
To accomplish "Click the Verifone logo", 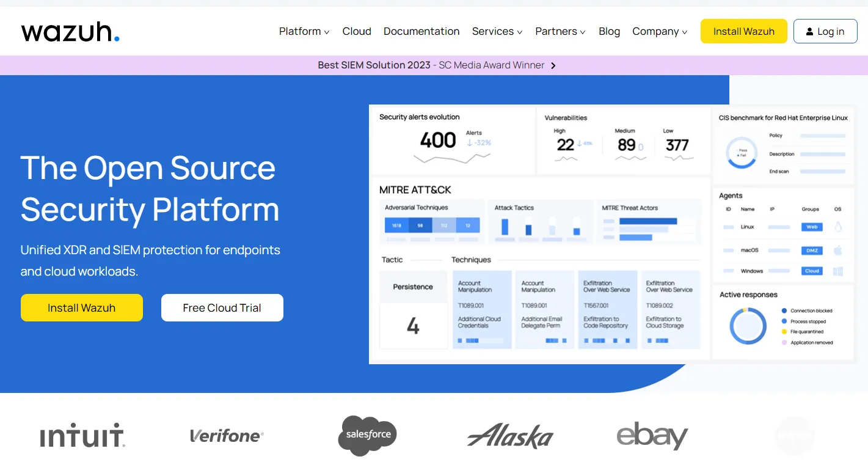I will point(227,436).
